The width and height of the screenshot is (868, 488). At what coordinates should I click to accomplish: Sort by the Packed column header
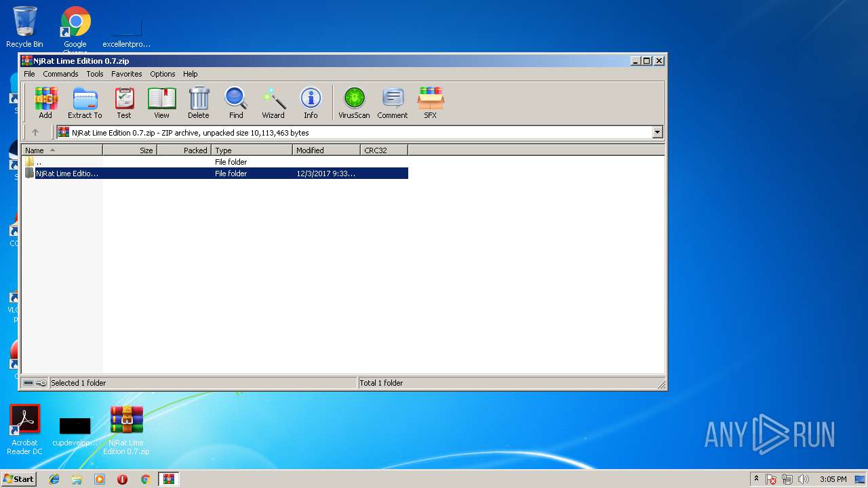(x=184, y=150)
